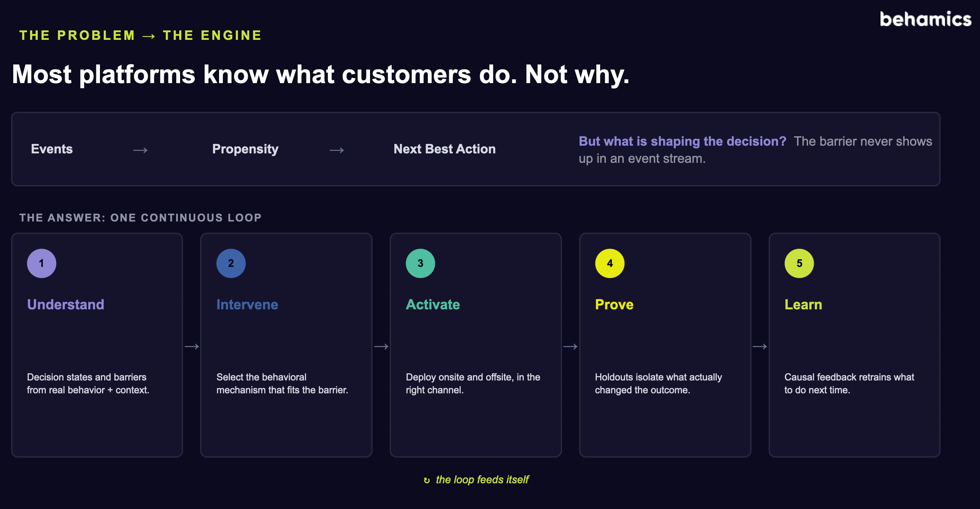Screen dimensions: 980x509
Task: Click the arrow between Events and Propensity
Action: 141,150
